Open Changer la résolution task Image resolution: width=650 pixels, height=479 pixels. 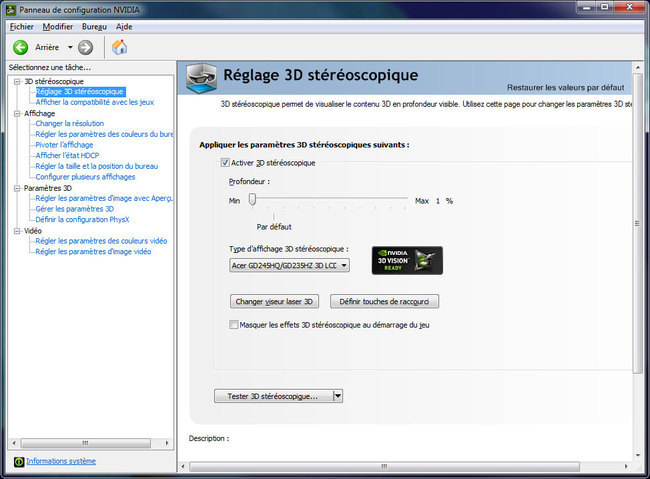[70, 124]
